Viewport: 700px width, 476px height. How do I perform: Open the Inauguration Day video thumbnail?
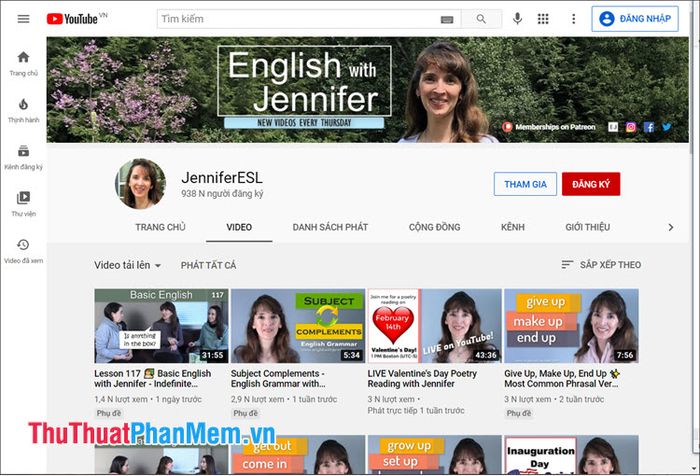coord(571,455)
